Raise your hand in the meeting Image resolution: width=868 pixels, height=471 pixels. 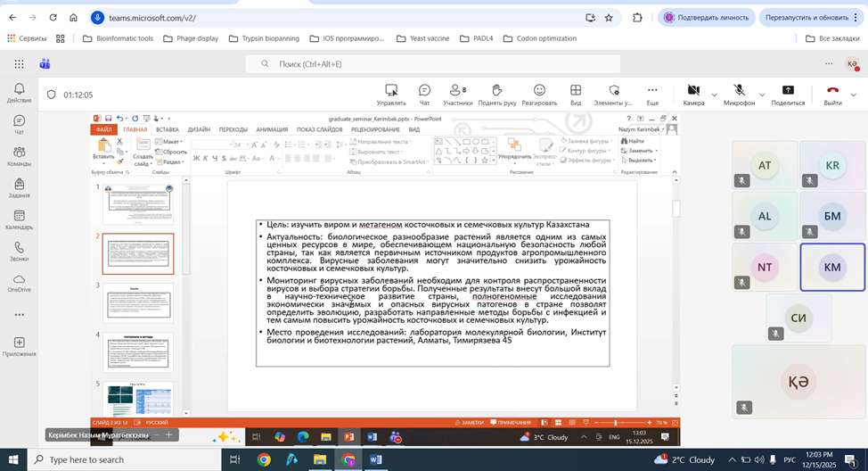(x=497, y=95)
